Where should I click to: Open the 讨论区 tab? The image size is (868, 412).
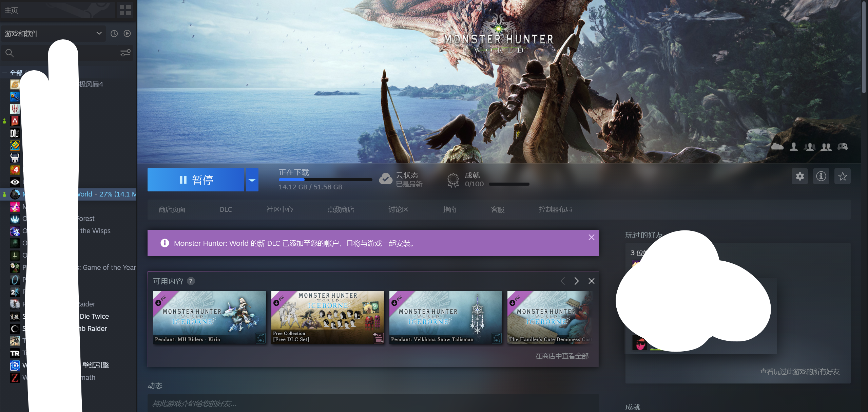[399, 209]
